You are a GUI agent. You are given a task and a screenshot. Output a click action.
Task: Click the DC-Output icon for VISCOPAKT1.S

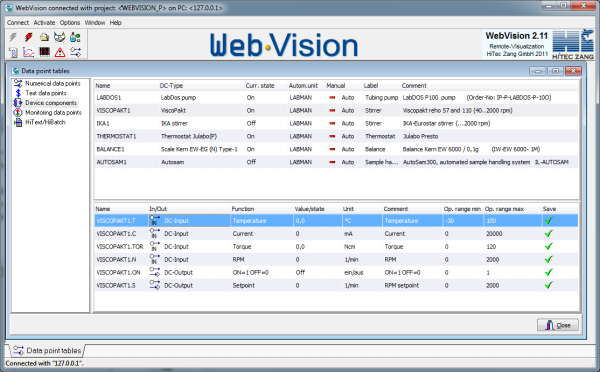point(155,285)
